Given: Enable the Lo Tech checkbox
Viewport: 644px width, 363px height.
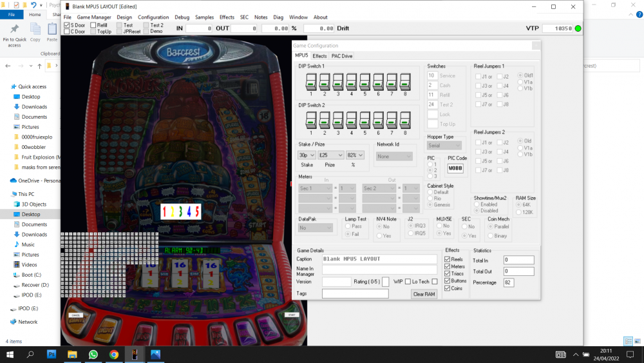Looking at the screenshot, I should pos(435,282).
